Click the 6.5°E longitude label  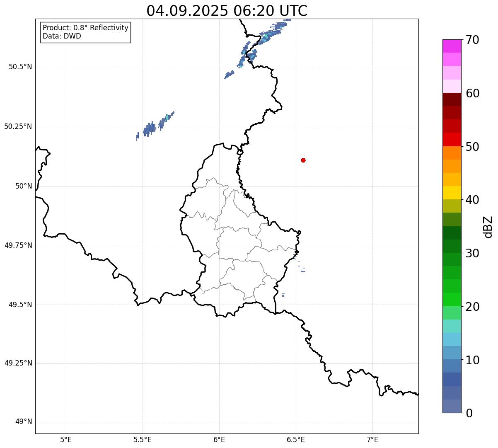pyautogui.click(x=296, y=440)
